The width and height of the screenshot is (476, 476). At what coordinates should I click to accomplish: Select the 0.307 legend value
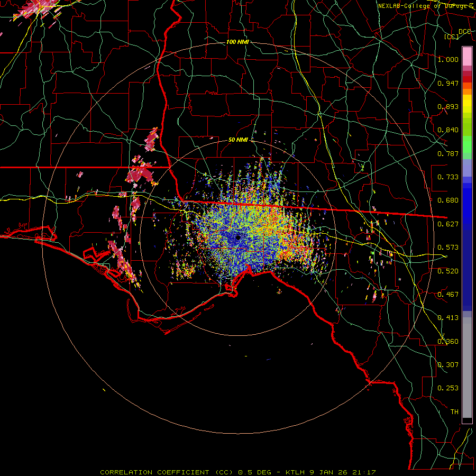448,365
